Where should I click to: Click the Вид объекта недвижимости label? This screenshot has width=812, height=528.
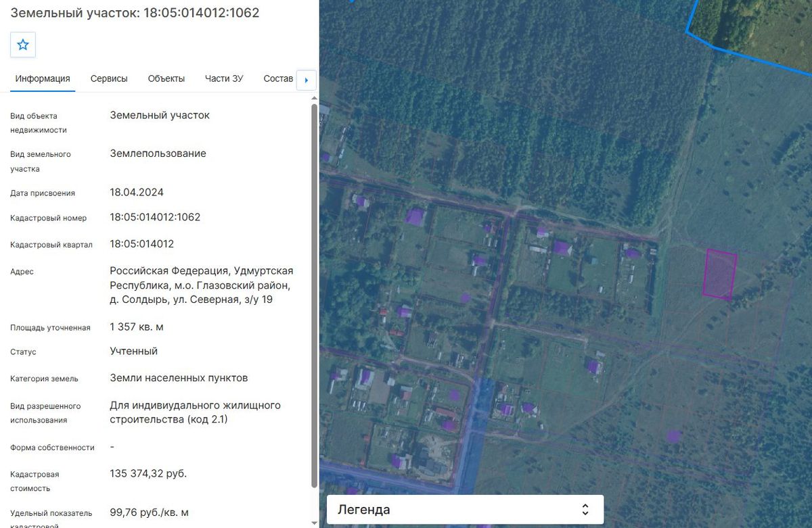click(x=39, y=122)
